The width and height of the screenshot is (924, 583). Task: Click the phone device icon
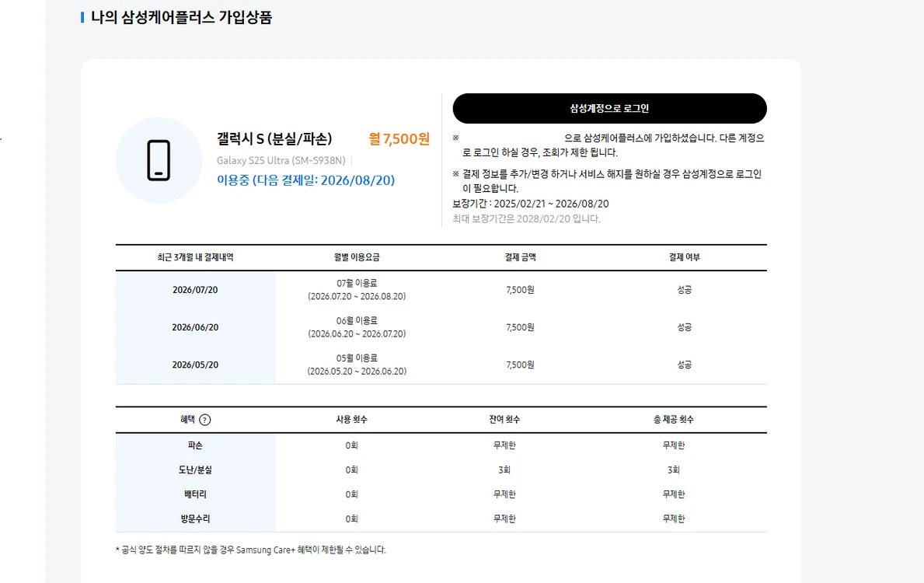159,160
